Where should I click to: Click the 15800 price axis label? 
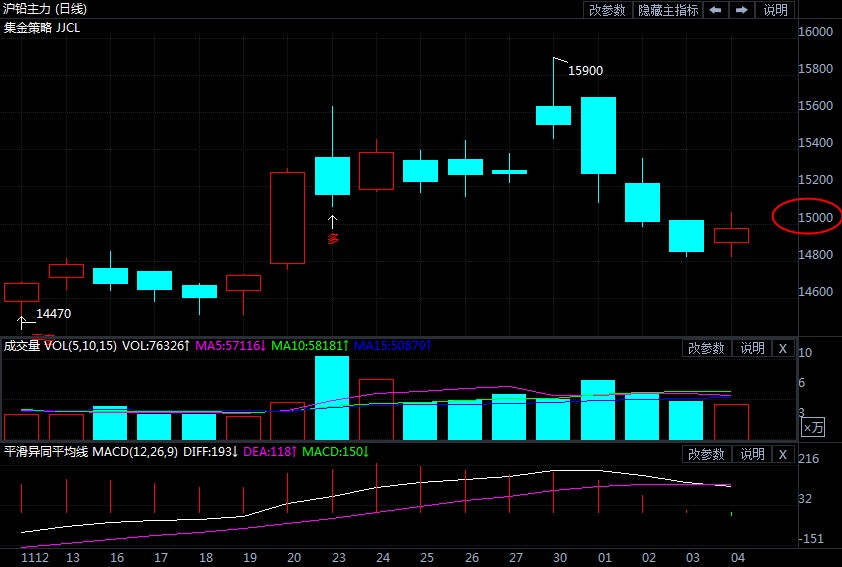pyautogui.click(x=815, y=68)
